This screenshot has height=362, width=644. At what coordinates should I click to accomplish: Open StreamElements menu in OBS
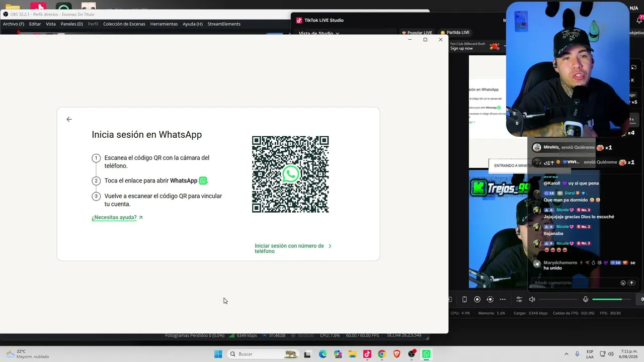coord(224,24)
